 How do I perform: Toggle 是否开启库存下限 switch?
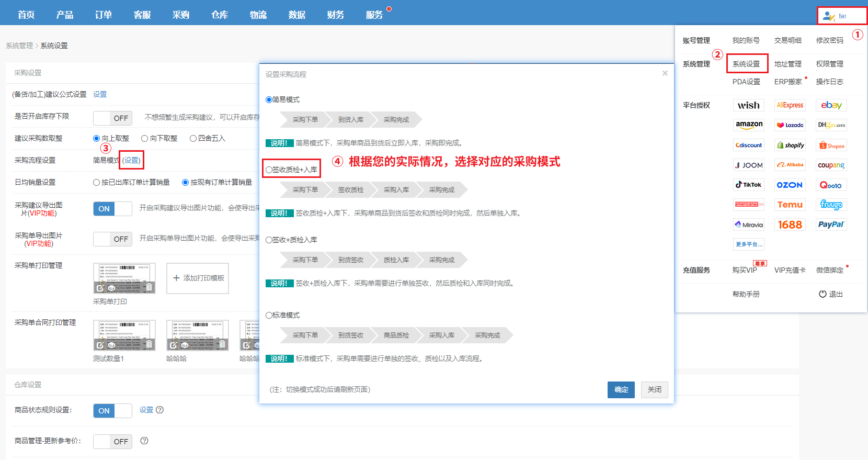[x=112, y=118]
